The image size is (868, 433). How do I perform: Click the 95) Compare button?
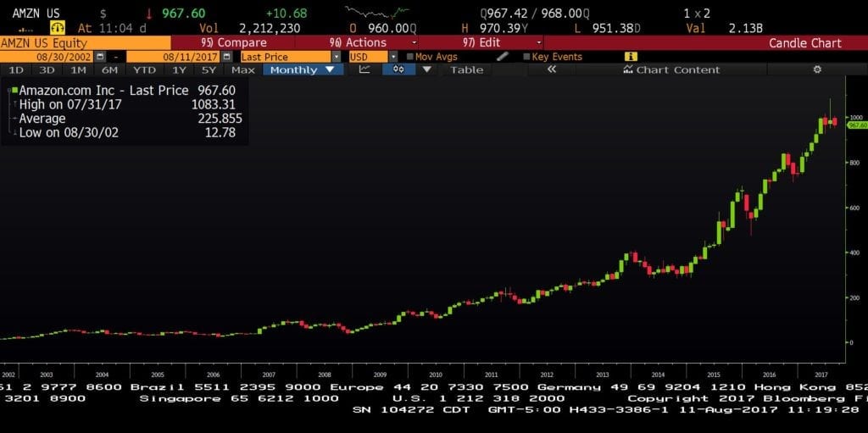point(233,42)
